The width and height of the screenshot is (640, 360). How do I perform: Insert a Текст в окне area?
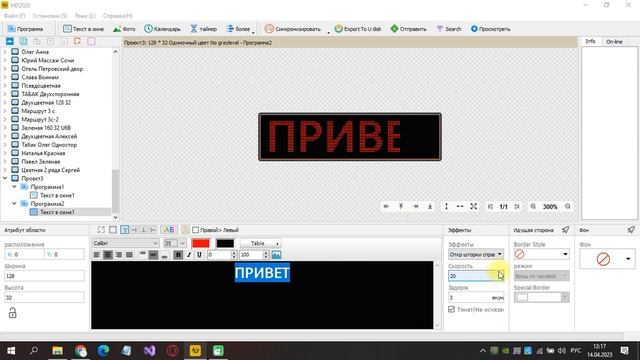[83, 29]
